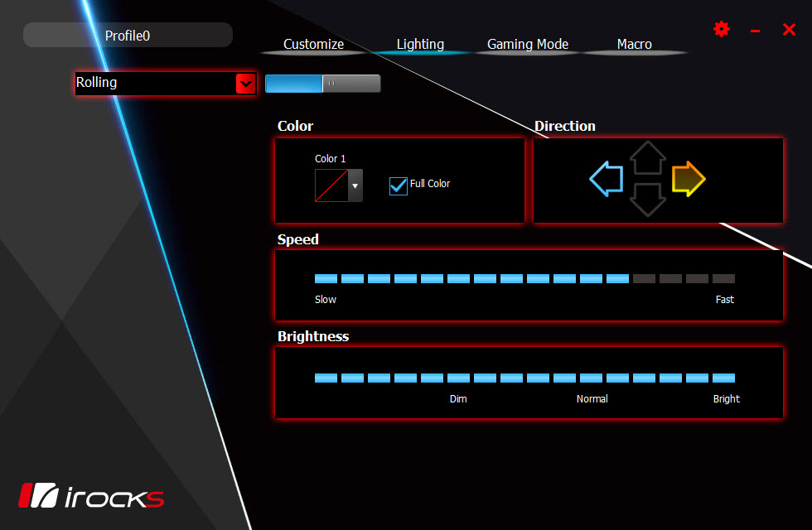Screen dimensions: 812x530
Task: Set brightness to the segment above Normal
Action: 591,378
